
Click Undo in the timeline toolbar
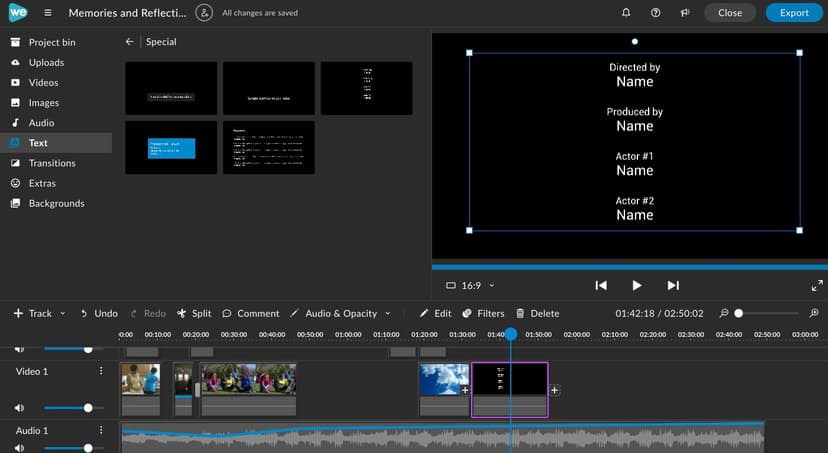click(x=99, y=314)
